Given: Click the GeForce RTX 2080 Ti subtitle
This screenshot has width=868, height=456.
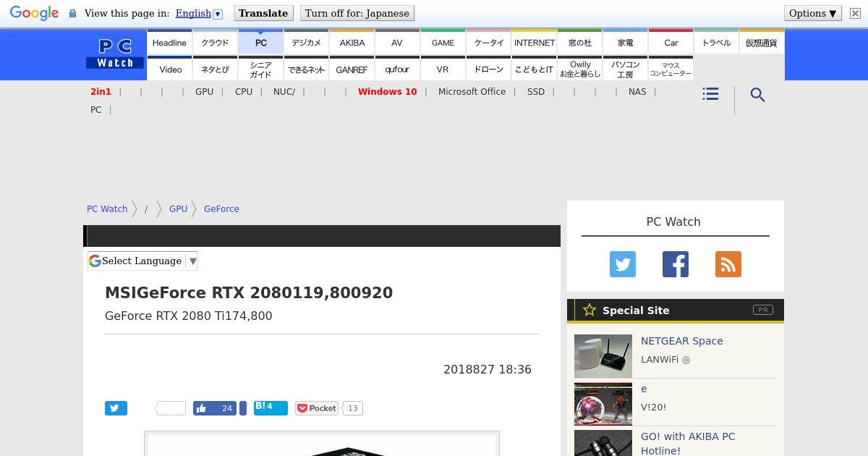Looking at the screenshot, I should click(x=189, y=316).
